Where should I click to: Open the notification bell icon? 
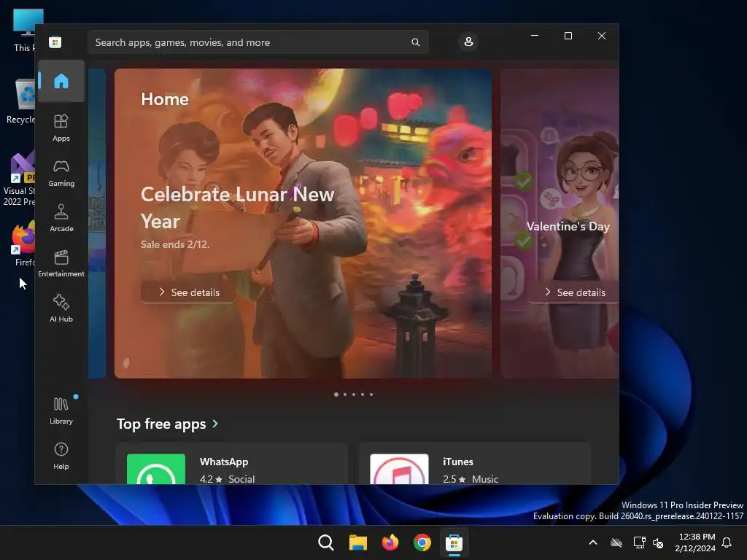[x=727, y=542]
